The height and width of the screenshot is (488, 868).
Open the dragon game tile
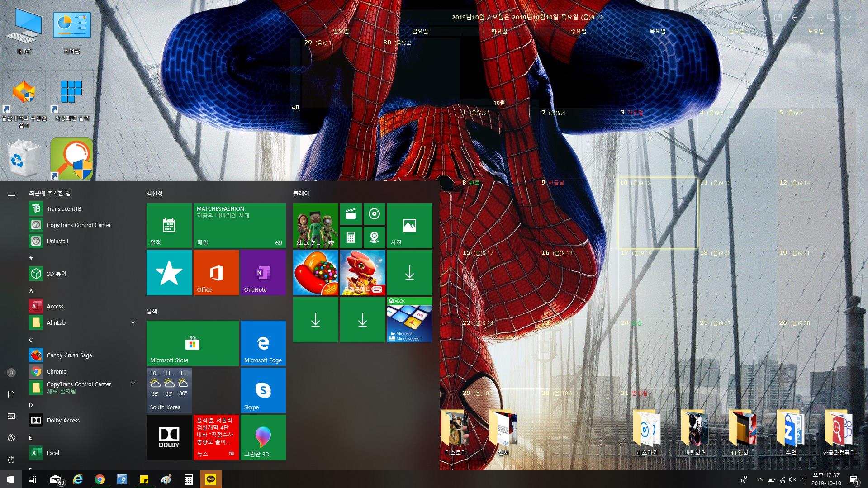363,273
